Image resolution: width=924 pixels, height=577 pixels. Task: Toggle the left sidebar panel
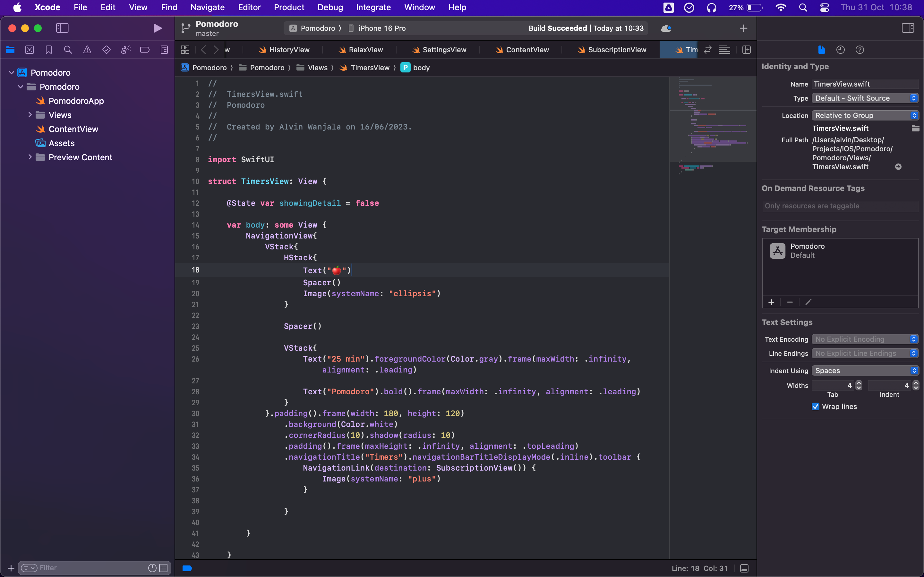63,27
